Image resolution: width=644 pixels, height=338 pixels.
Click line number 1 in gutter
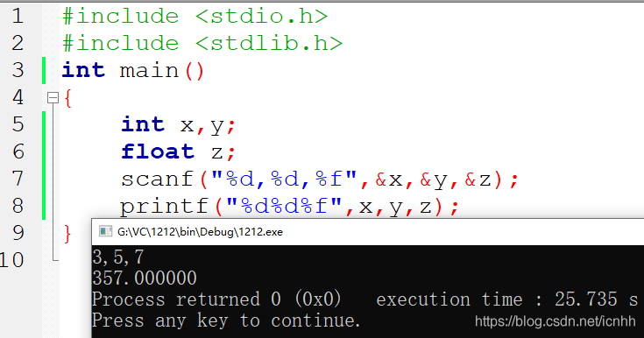click(x=18, y=17)
